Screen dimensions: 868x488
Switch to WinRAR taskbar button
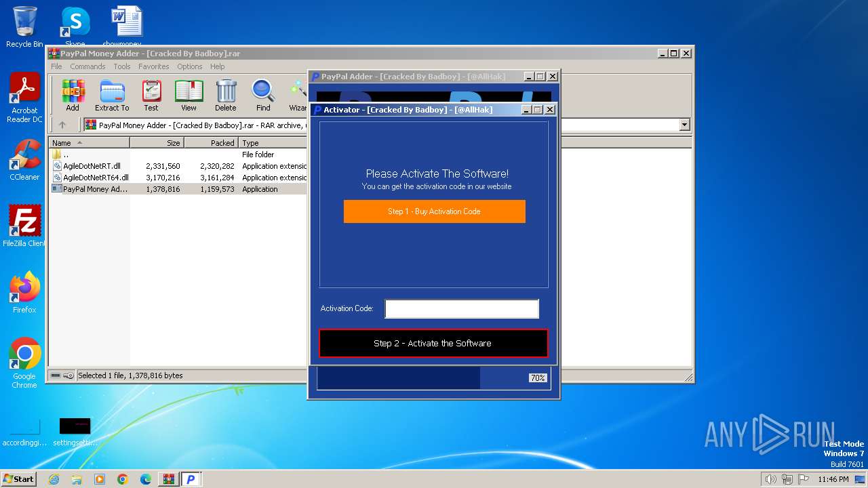pos(168,479)
